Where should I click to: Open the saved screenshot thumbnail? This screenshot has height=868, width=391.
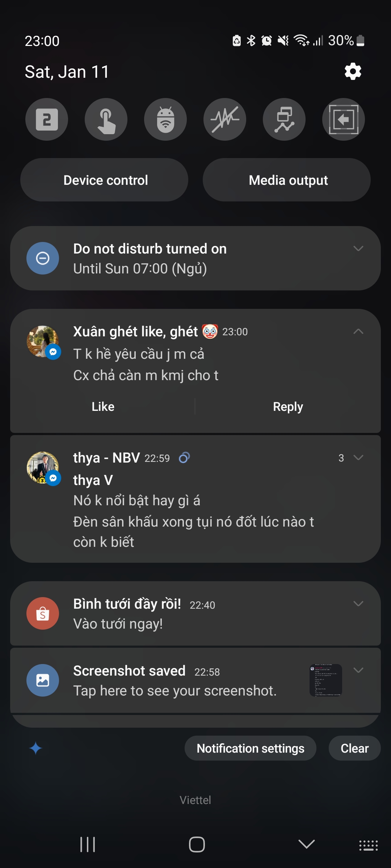click(325, 680)
